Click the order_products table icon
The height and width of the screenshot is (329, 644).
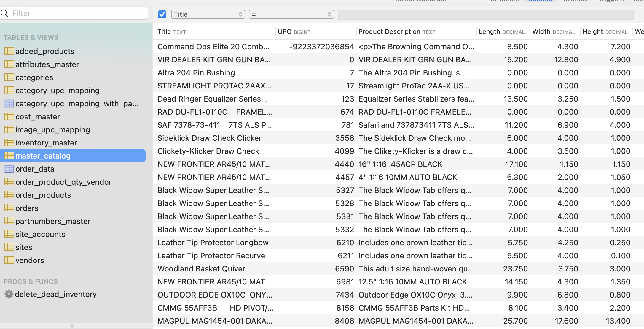click(9, 195)
